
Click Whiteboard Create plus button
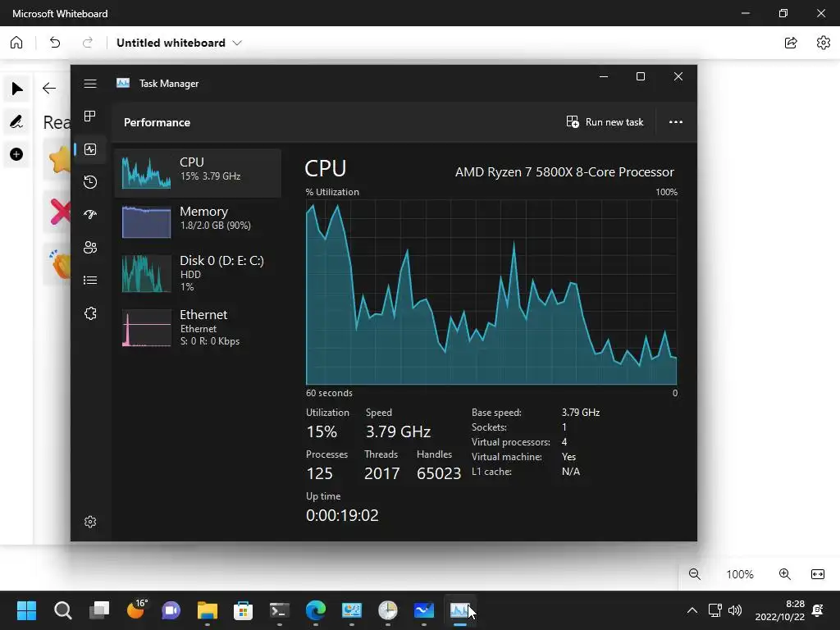pos(16,154)
